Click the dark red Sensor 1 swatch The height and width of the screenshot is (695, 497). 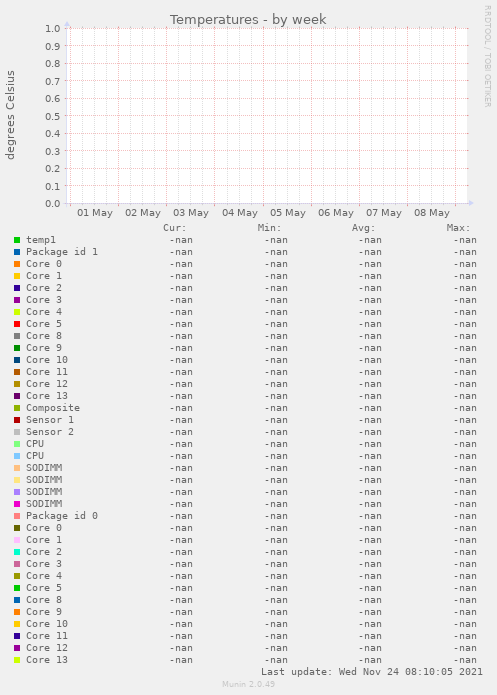(17, 420)
